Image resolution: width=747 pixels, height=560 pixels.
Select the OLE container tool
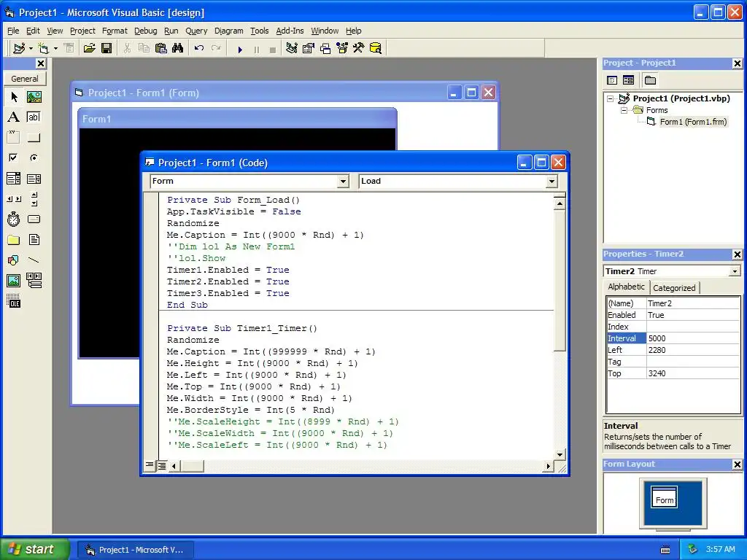[14, 301]
